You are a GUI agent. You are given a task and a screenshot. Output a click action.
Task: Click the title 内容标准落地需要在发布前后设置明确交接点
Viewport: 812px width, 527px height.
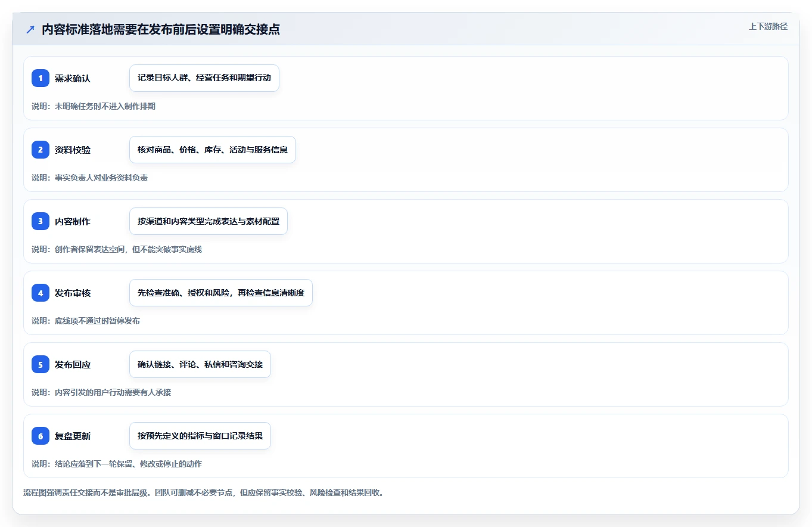click(x=161, y=29)
